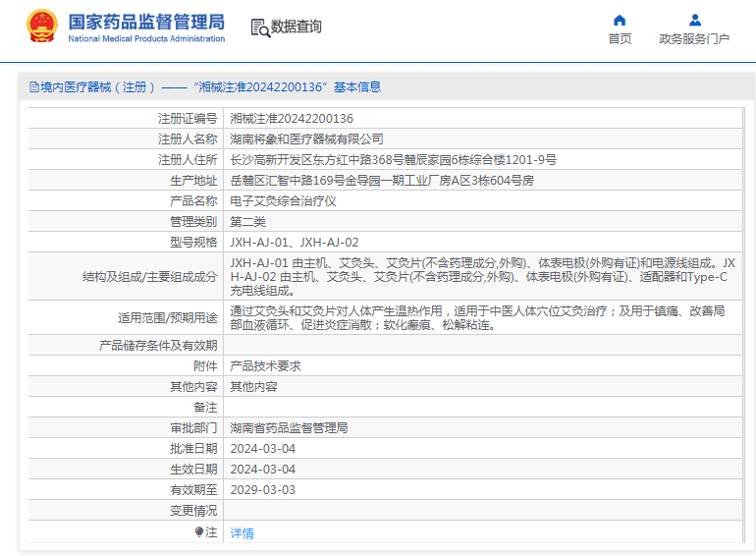
Task: Select registration number 湘械注准20242200136 value
Action: [x=292, y=119]
